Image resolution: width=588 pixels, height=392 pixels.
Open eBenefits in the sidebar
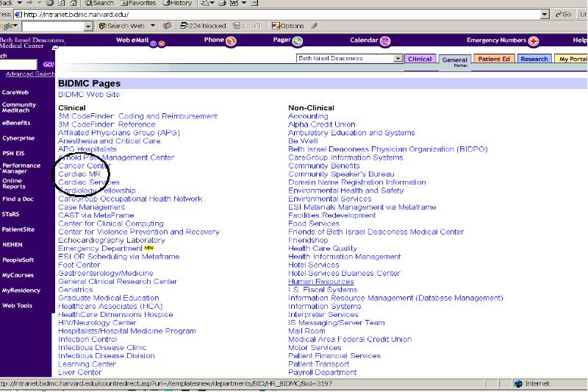(x=16, y=123)
